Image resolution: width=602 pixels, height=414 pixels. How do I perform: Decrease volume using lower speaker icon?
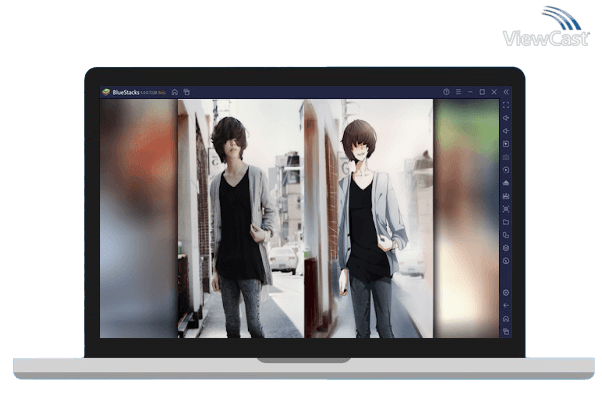click(x=506, y=131)
